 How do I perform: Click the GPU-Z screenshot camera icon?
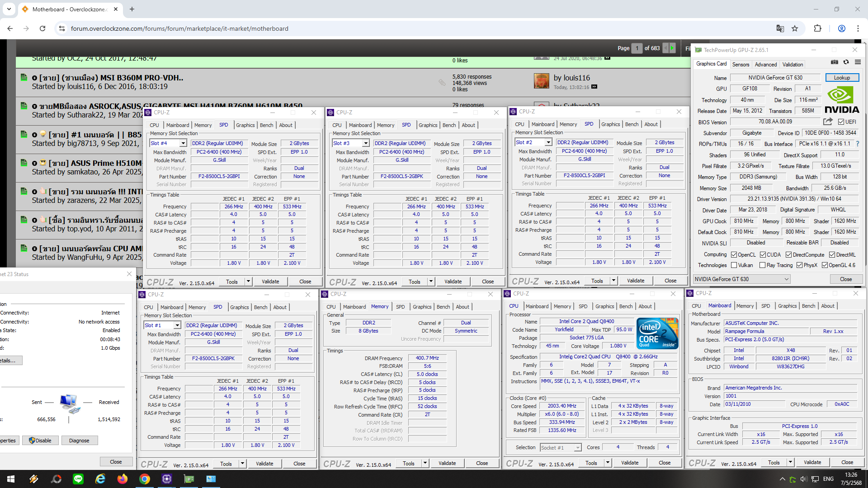pyautogui.click(x=835, y=62)
